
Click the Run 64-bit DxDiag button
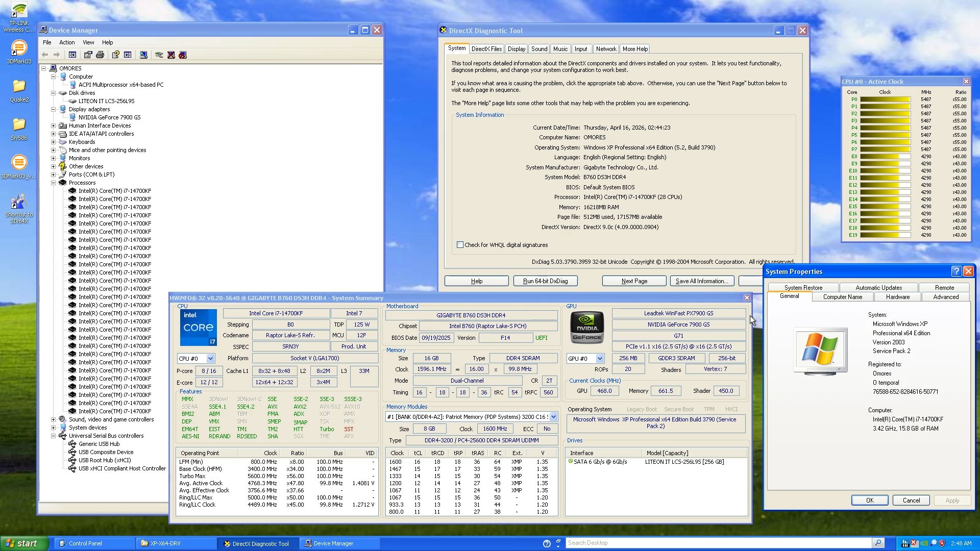tap(545, 281)
